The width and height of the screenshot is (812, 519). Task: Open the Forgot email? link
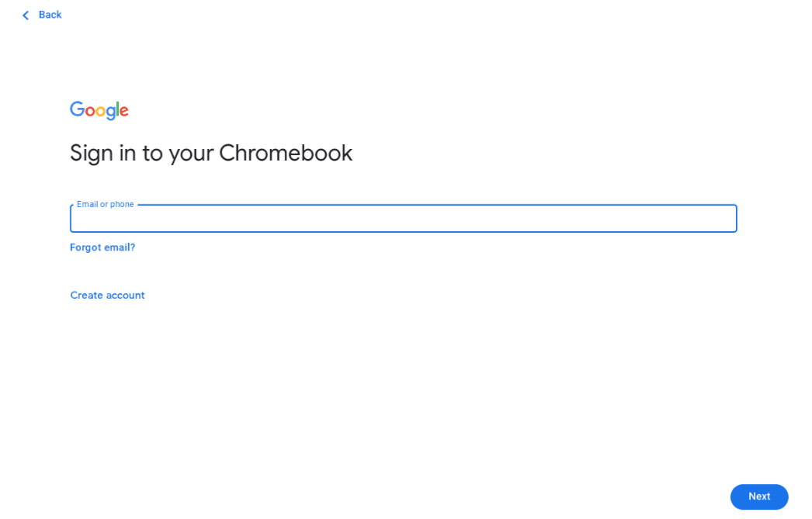click(x=102, y=247)
